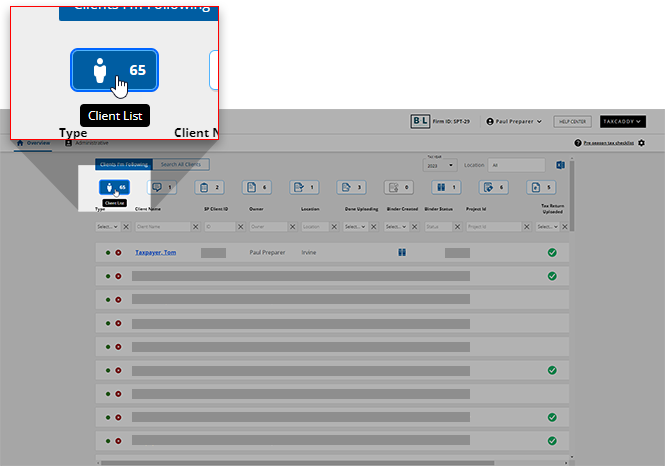The height and width of the screenshot is (466, 665).
Task: Click the binder icon in Taxpayer, Tom row
Action: (402, 252)
